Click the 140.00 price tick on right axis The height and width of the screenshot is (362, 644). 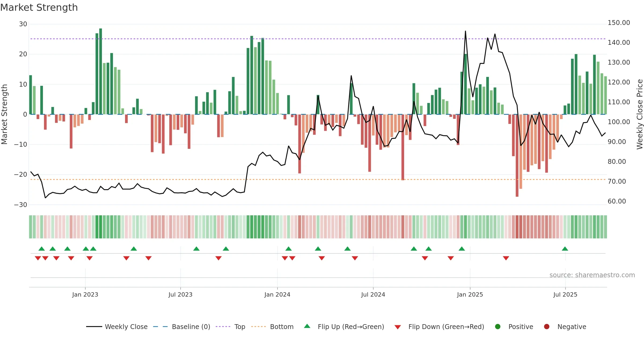tap(619, 43)
